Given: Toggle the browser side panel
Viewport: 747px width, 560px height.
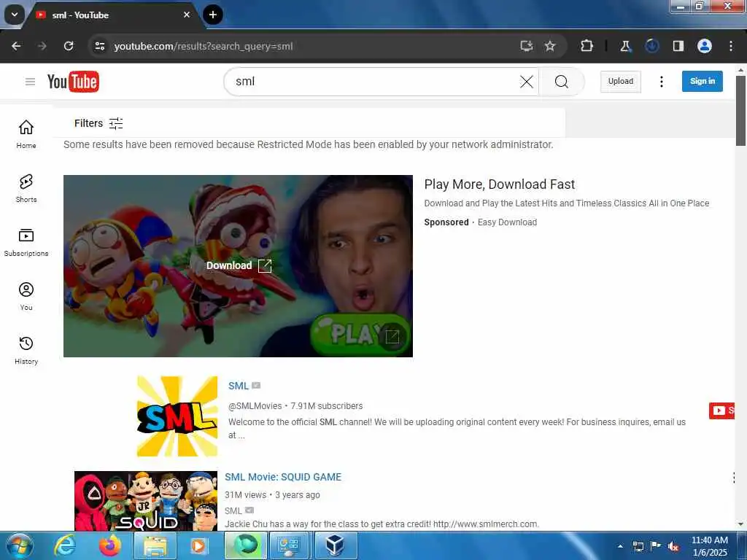Looking at the screenshot, I should pyautogui.click(x=678, y=46).
